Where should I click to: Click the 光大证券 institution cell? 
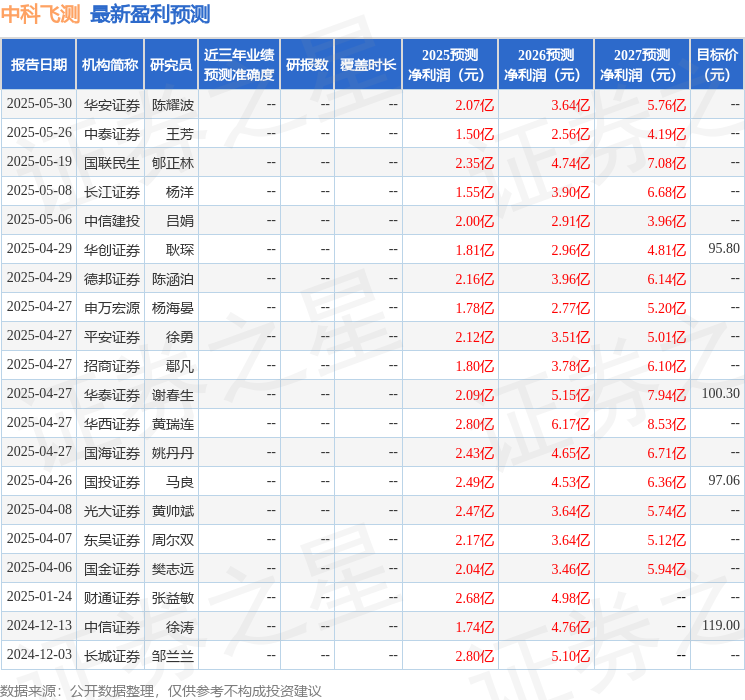pyautogui.click(x=112, y=511)
